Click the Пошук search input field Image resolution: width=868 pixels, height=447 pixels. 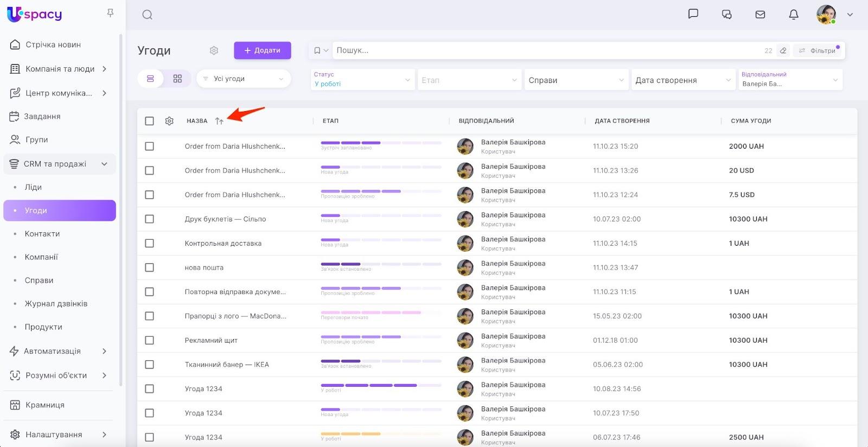542,50
